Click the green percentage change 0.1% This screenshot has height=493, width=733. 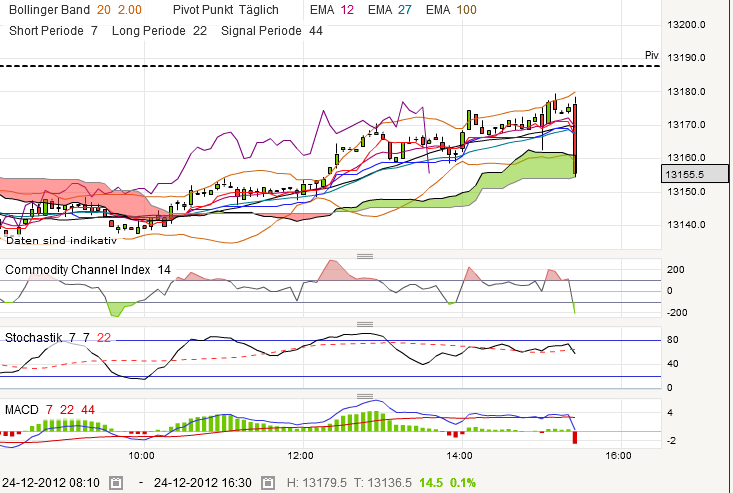(x=463, y=483)
